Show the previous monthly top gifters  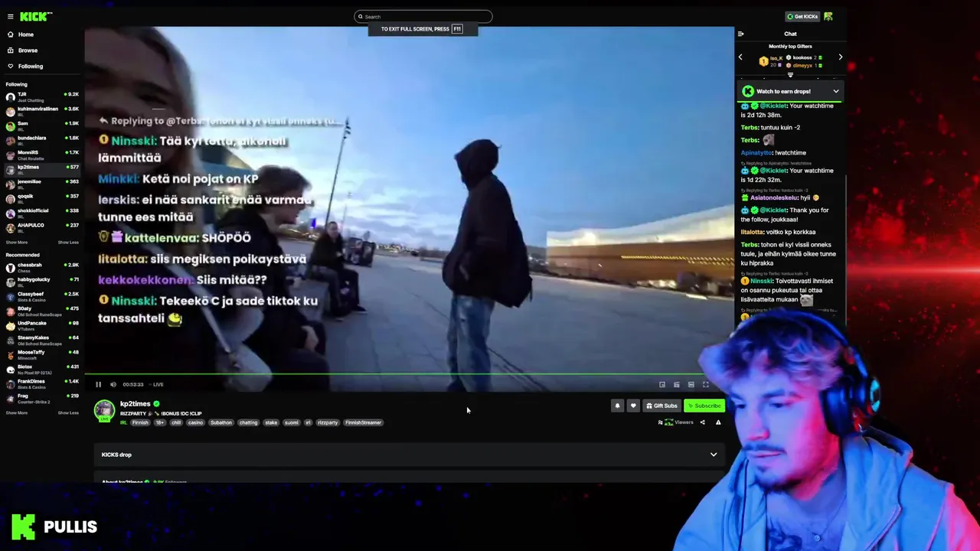tap(740, 57)
